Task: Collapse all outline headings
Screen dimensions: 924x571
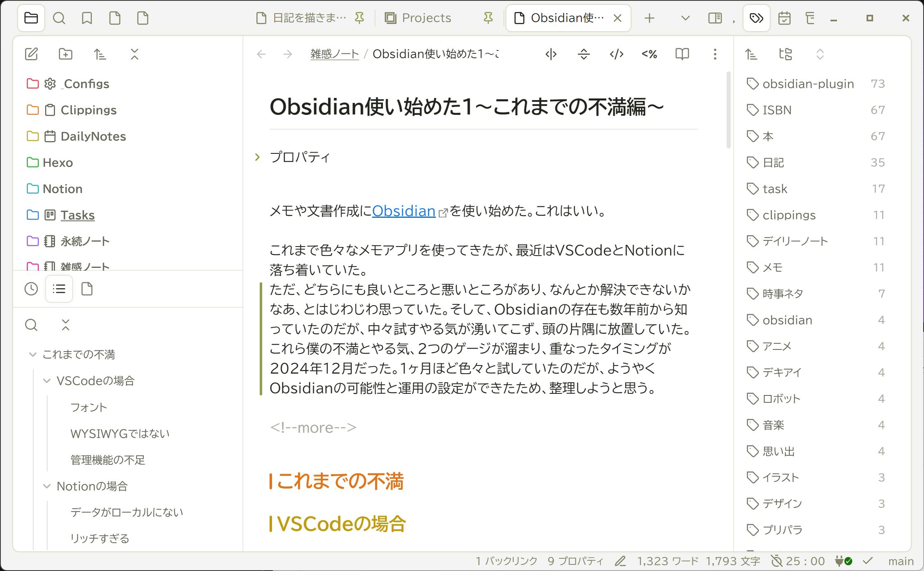Action: [x=66, y=325]
